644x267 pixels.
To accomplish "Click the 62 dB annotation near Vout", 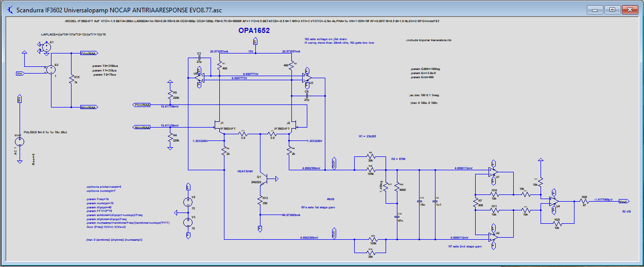I will click(626, 212).
